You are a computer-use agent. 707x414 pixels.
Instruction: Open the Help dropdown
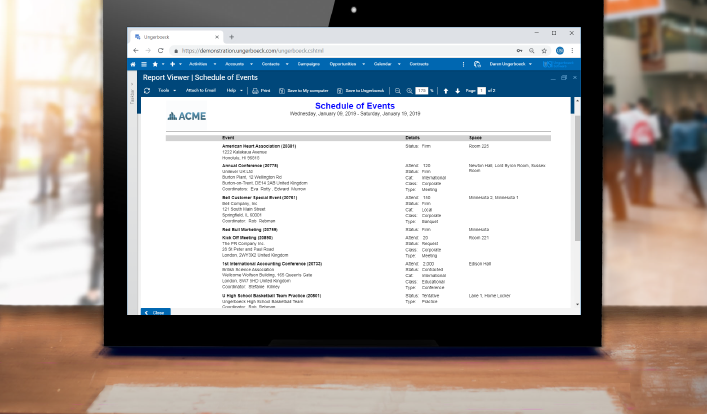click(x=234, y=91)
